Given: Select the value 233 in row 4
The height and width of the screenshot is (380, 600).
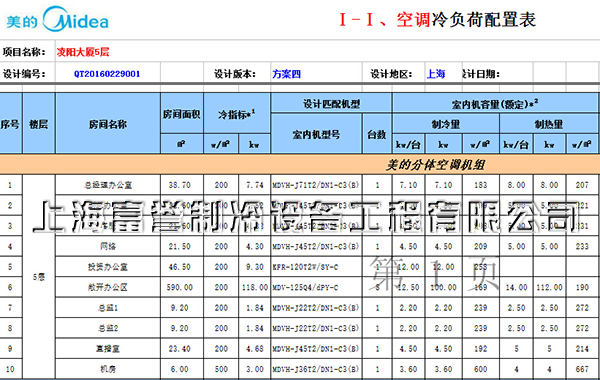Looking at the screenshot, I should click(x=582, y=246).
